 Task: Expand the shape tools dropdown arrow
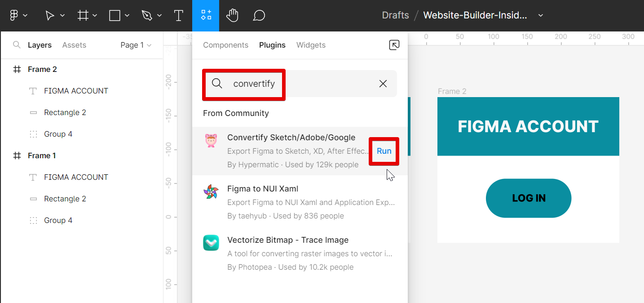point(127,16)
